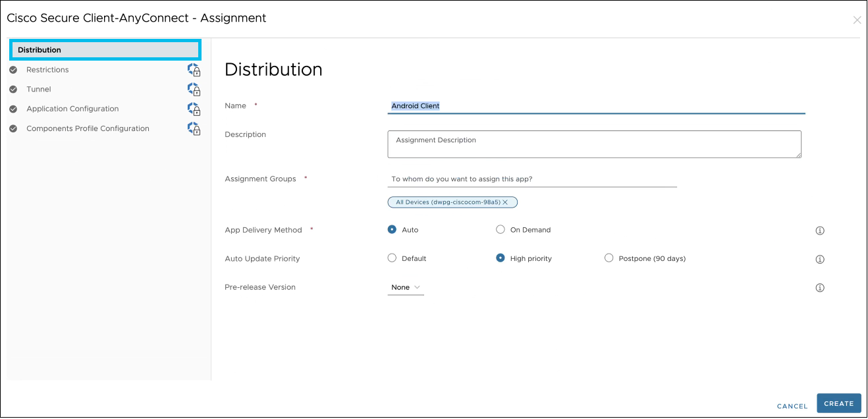This screenshot has width=868, height=419.
Task: Click the dialog title Cisco Secure Client-AnyConnect - Assignment
Action: pyautogui.click(x=136, y=18)
